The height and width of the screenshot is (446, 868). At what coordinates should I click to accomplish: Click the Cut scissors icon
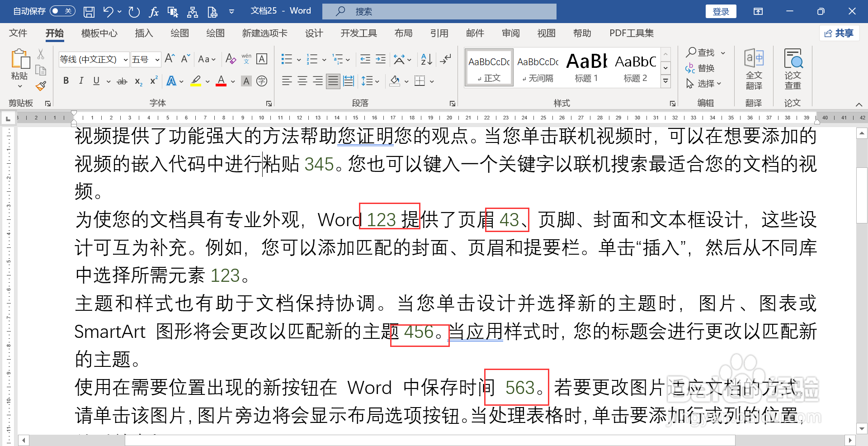coord(41,54)
